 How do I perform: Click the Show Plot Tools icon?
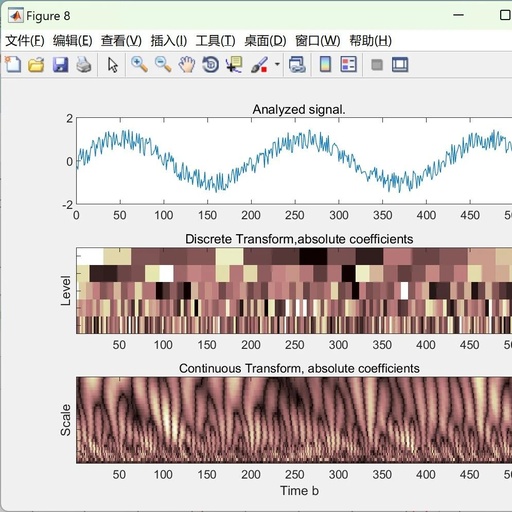pos(400,65)
